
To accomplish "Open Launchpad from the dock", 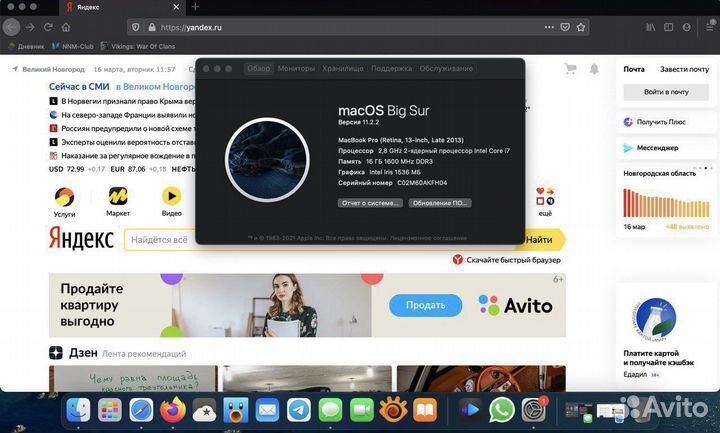I will tap(110, 410).
